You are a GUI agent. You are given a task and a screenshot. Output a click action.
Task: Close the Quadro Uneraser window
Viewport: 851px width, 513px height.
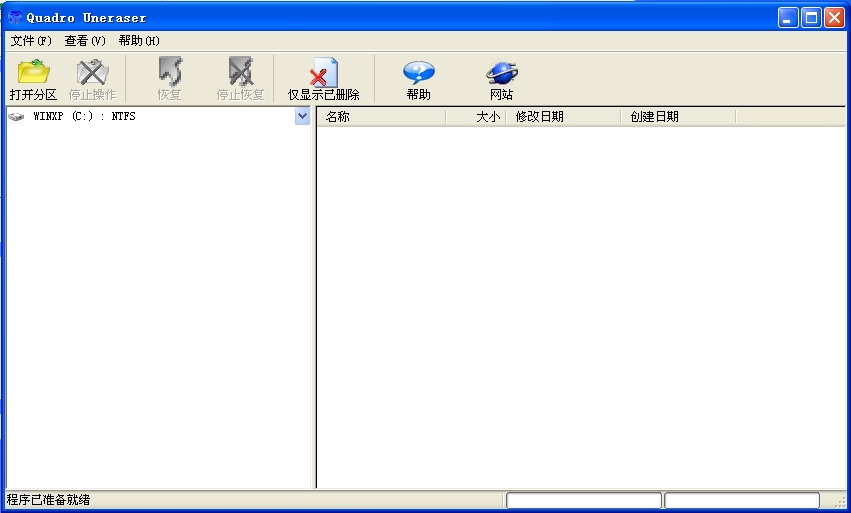[834, 18]
